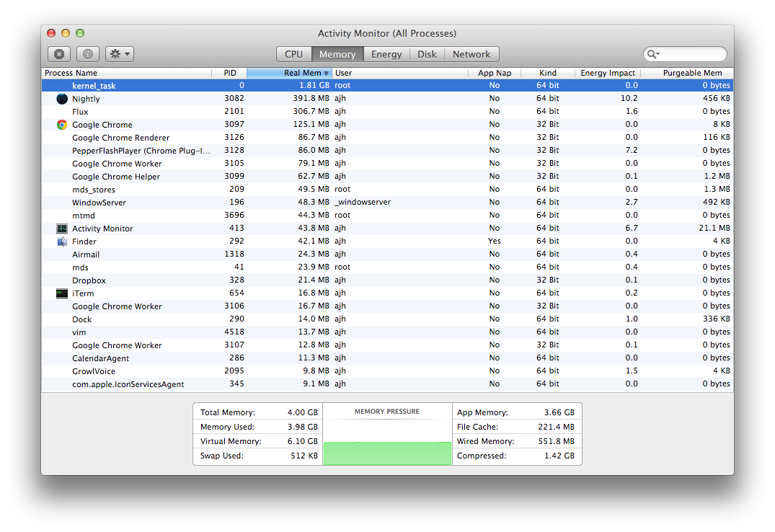Screen dimensions: 775x532
Task: Click the Wired Memory 551.8 MB value
Action: 556,441
